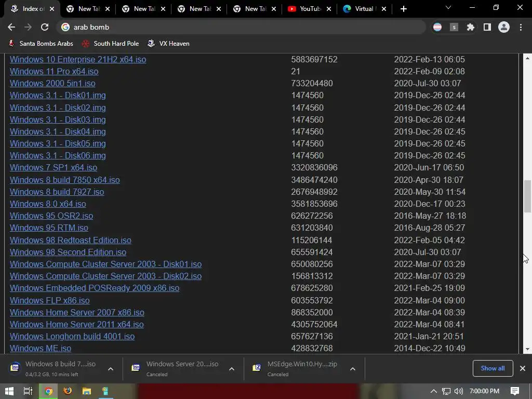Expand options for Windows Server download
The image size is (532, 399).
tap(232, 369)
